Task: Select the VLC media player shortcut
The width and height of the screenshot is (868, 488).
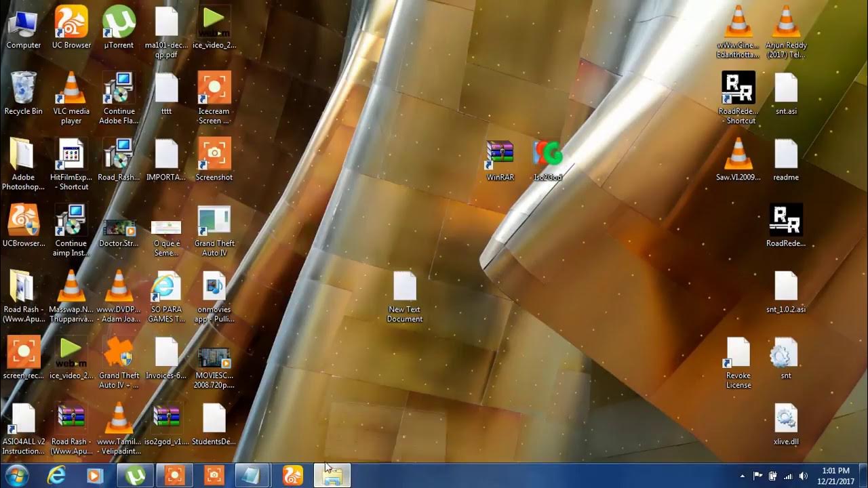Action: 71,99
